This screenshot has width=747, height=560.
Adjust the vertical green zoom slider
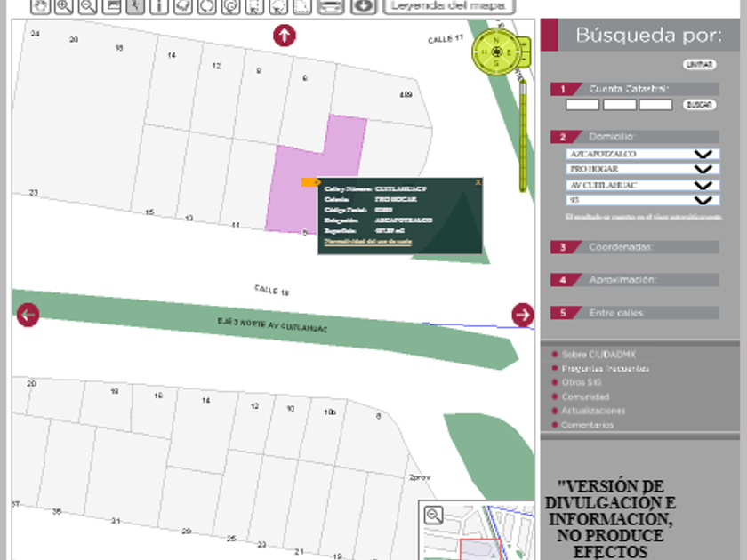coord(523,136)
